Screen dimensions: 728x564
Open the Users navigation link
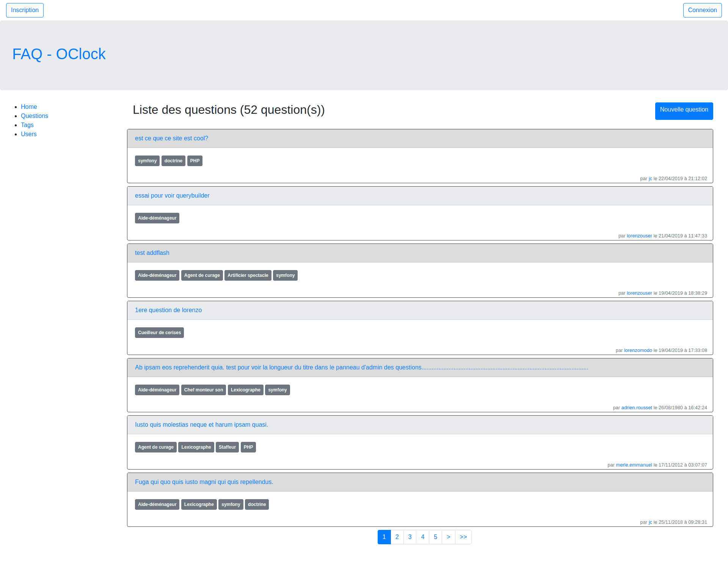tap(29, 134)
